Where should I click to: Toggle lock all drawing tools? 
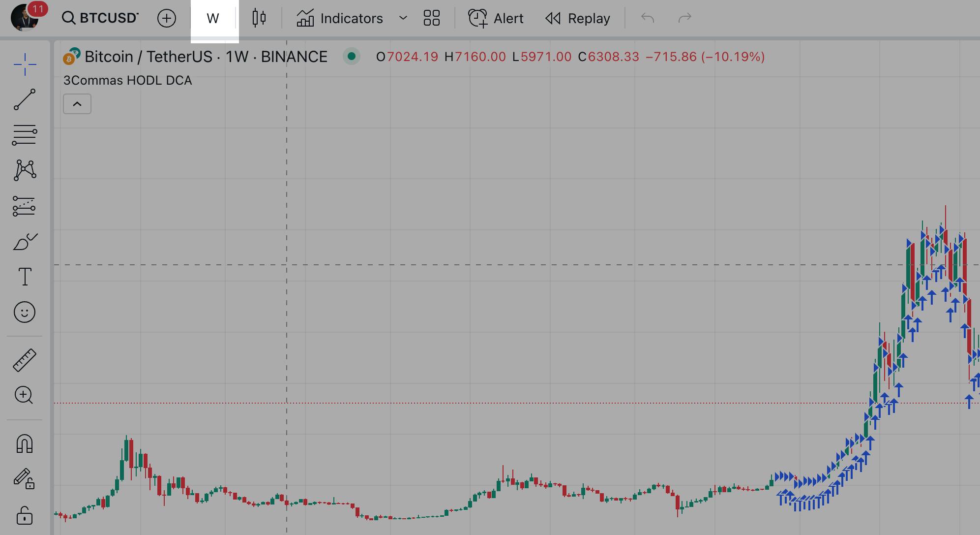(x=25, y=516)
